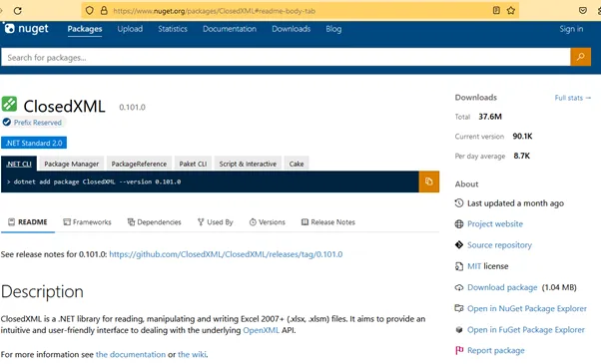The width and height of the screenshot is (601, 364).
Task: Open the wiki link
Action: [192, 354]
